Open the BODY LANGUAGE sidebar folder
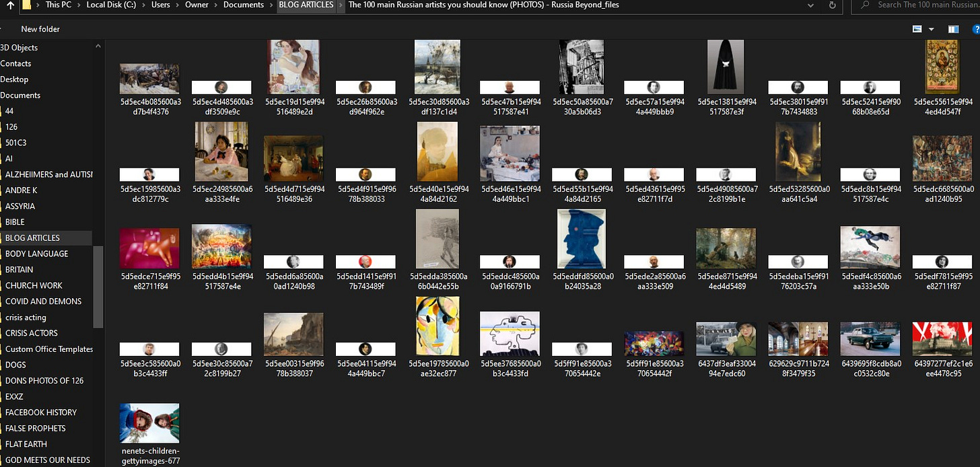 [36, 254]
